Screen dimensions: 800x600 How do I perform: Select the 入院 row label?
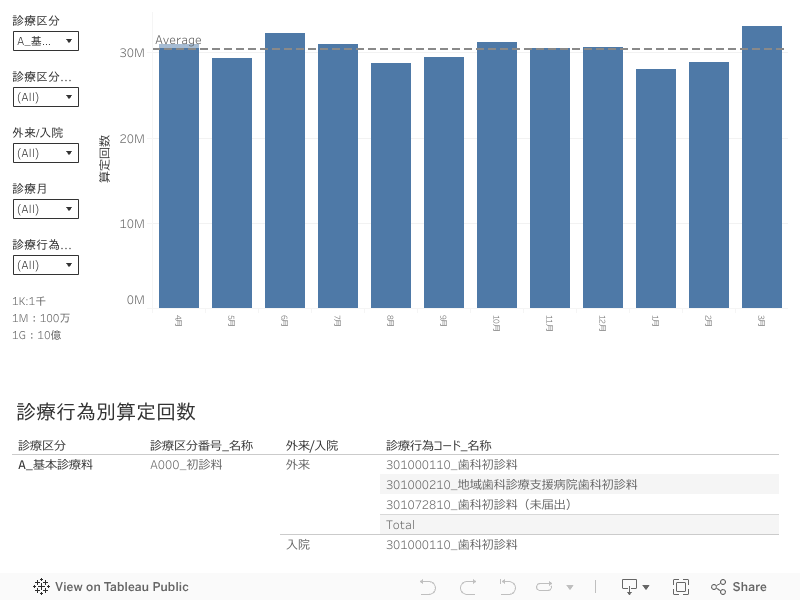(298, 545)
